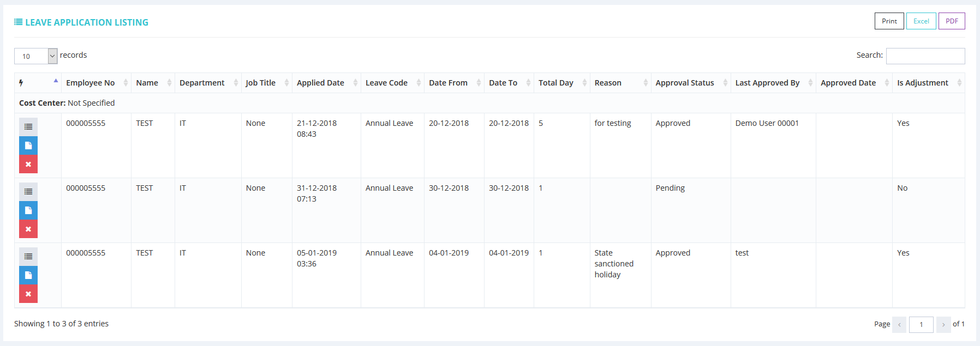The width and height of the screenshot is (980, 346).
Task: Export the listing as PDF
Action: (x=952, y=21)
